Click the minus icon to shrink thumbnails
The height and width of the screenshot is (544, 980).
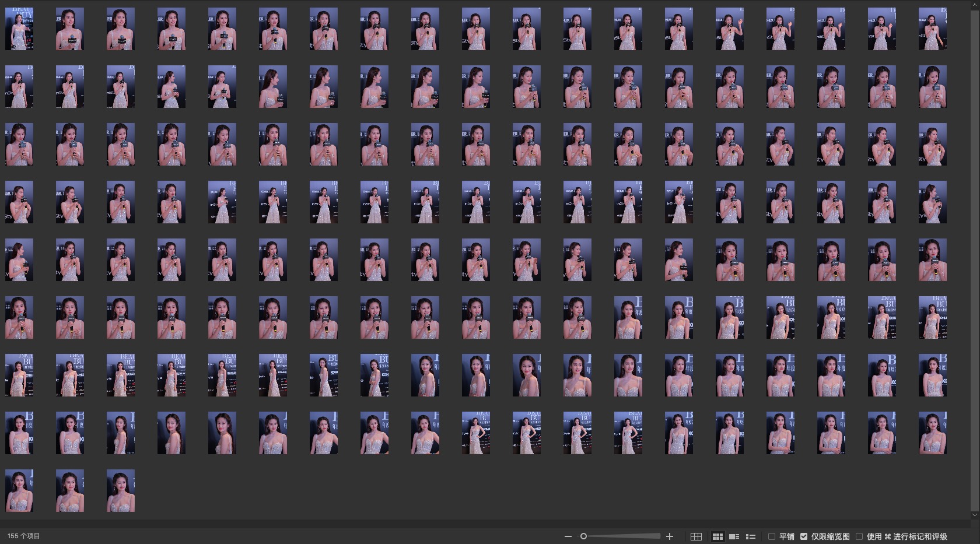568,536
